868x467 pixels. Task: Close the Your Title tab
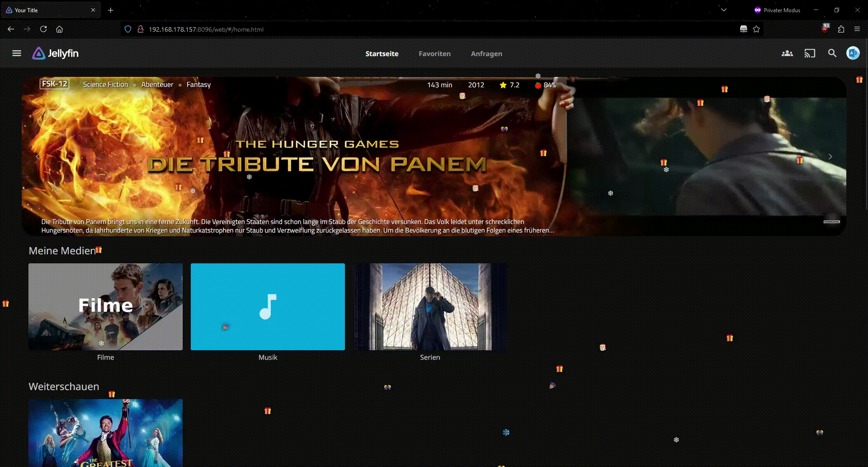tap(93, 10)
